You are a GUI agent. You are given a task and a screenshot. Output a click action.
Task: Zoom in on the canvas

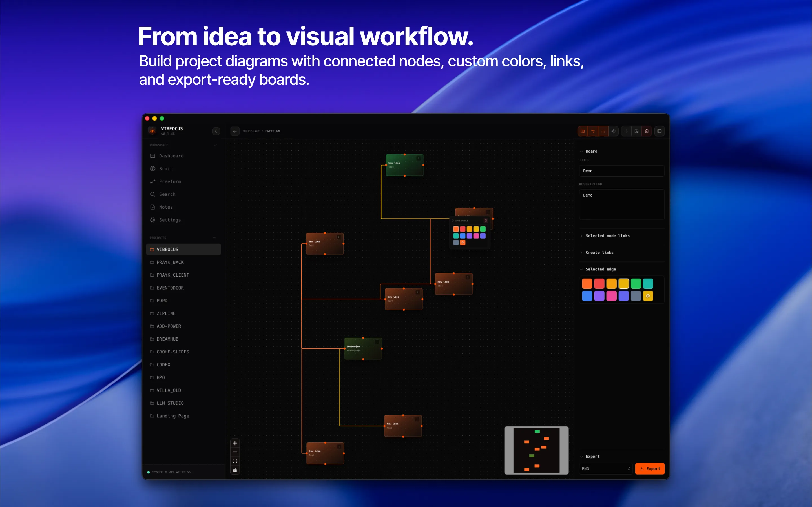[x=235, y=443]
